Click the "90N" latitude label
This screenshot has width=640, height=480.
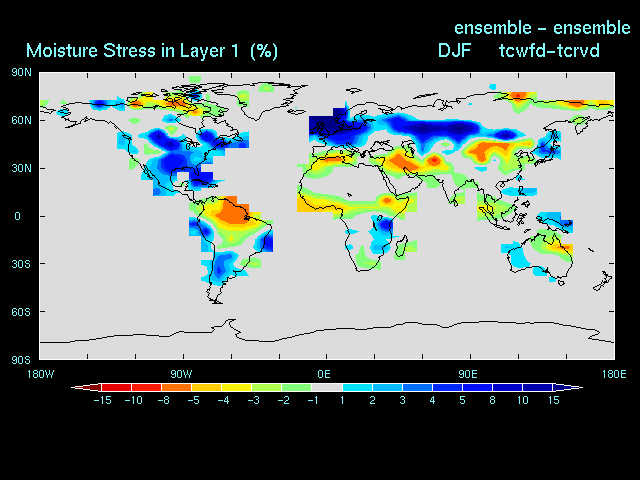21,73
